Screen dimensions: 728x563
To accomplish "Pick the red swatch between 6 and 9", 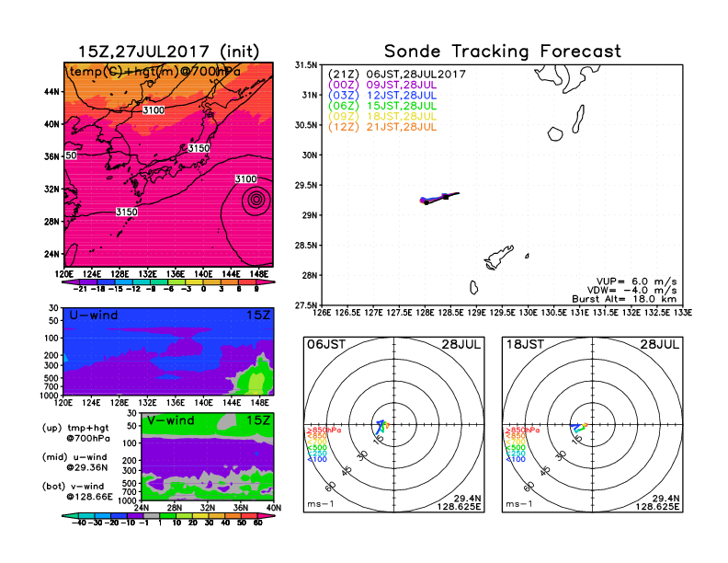I will pos(247,282).
